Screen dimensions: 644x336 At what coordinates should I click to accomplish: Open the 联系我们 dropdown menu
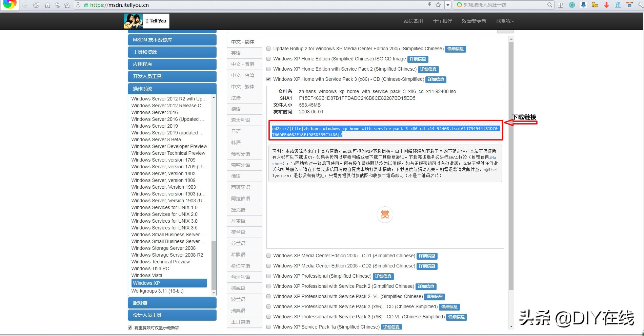[x=505, y=21]
